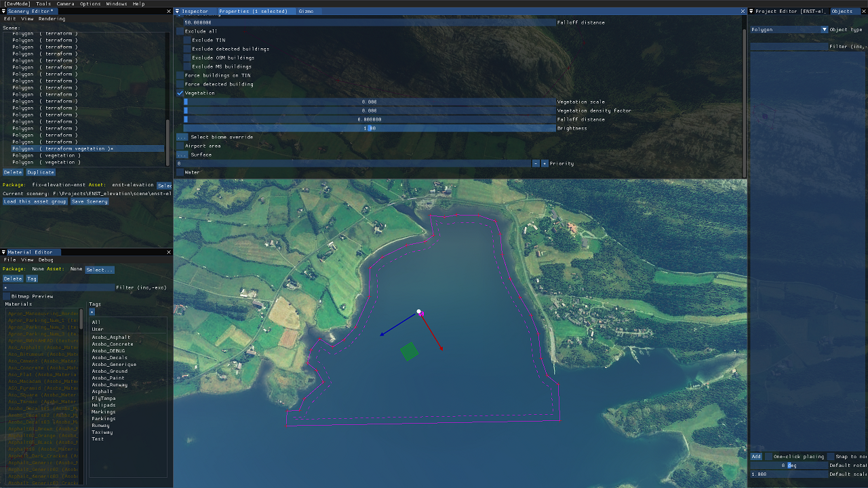Open the Help menu

point(138,4)
